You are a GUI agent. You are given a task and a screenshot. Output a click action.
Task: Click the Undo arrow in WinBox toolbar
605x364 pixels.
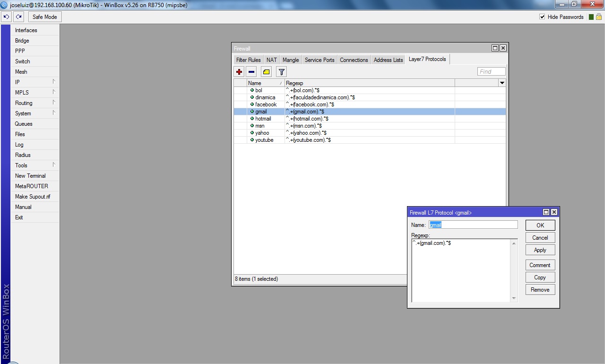6,17
